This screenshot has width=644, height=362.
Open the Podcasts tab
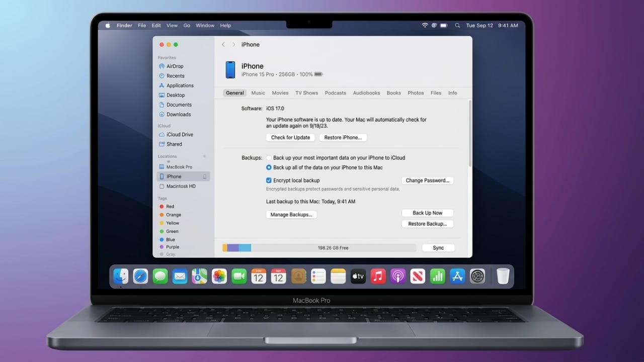pos(336,93)
